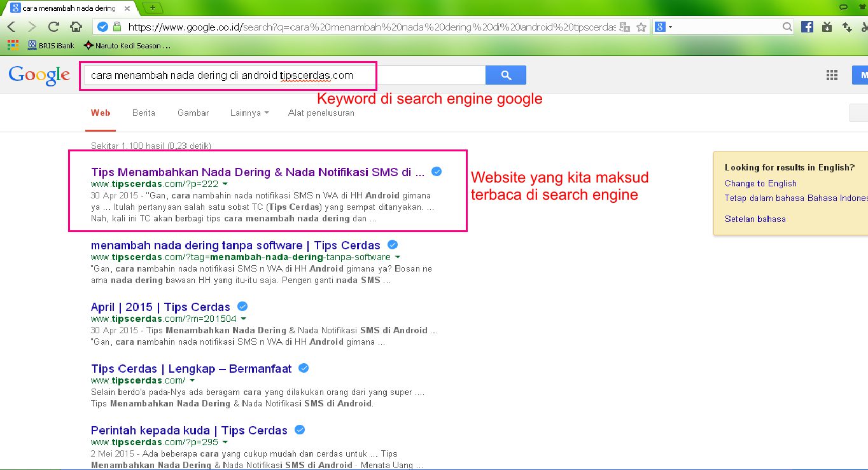The height and width of the screenshot is (470, 868).
Task: Open the Google apps grid
Action: (832, 75)
